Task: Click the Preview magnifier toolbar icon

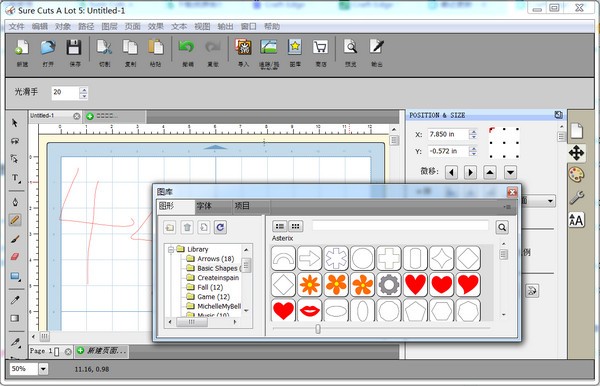Action: tap(350, 47)
